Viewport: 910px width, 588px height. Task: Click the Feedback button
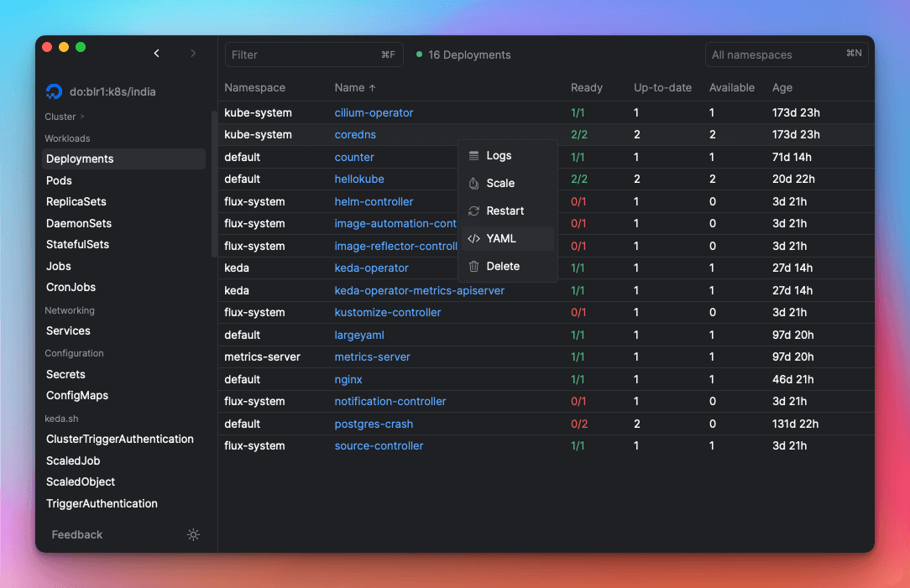(x=76, y=534)
